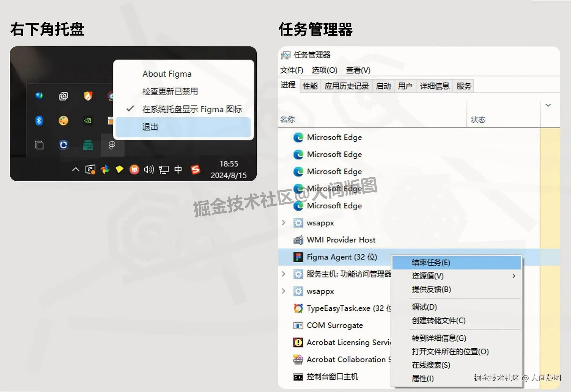Expand 服务主机: 功能访问管理器 group

[283, 274]
